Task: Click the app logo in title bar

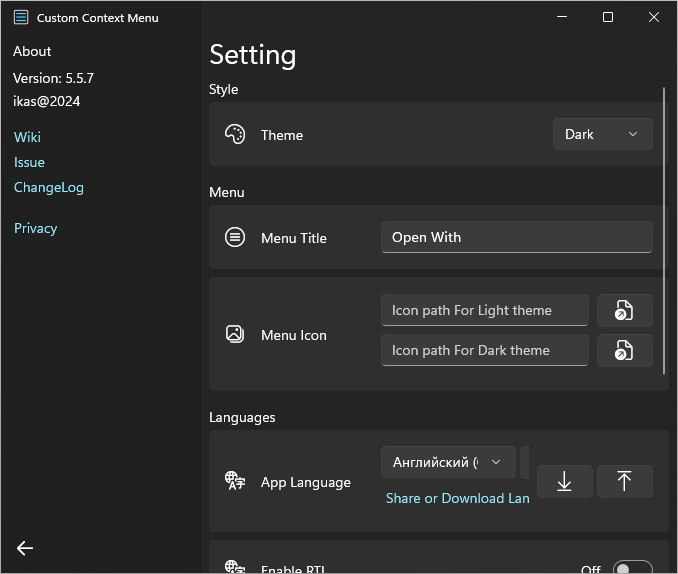Action: (x=21, y=17)
